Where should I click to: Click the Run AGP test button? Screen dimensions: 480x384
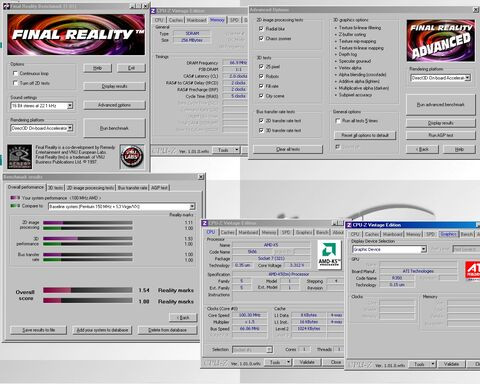tap(440, 135)
